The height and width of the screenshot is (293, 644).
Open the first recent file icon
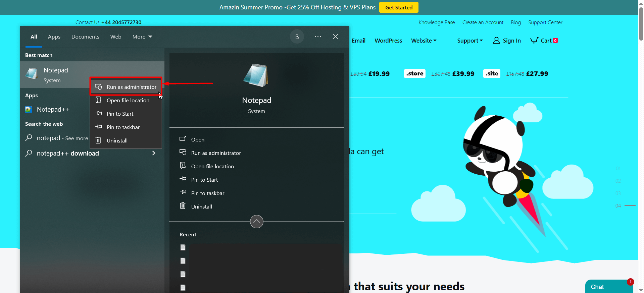coord(183,247)
